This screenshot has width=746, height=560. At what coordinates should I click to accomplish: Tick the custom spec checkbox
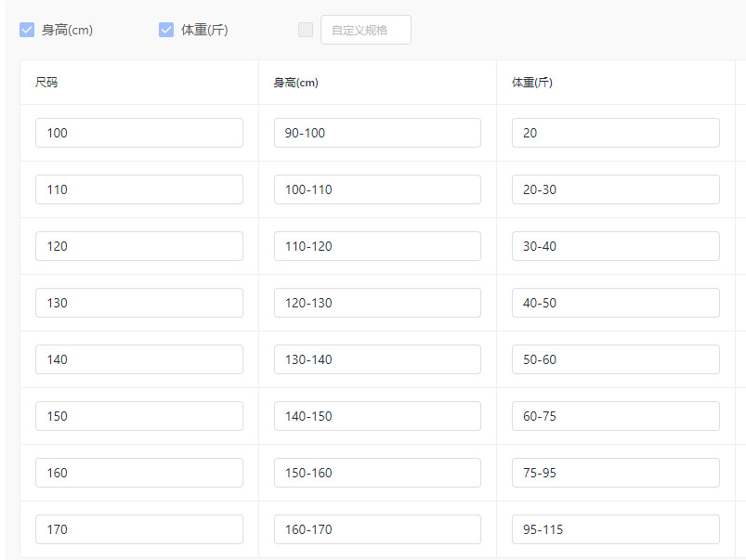coord(306,30)
